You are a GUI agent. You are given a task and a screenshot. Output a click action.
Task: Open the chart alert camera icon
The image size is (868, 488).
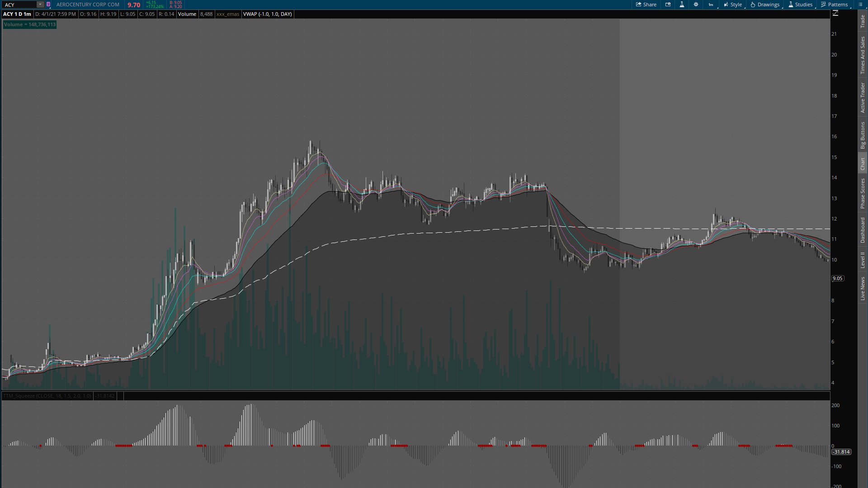tap(668, 5)
